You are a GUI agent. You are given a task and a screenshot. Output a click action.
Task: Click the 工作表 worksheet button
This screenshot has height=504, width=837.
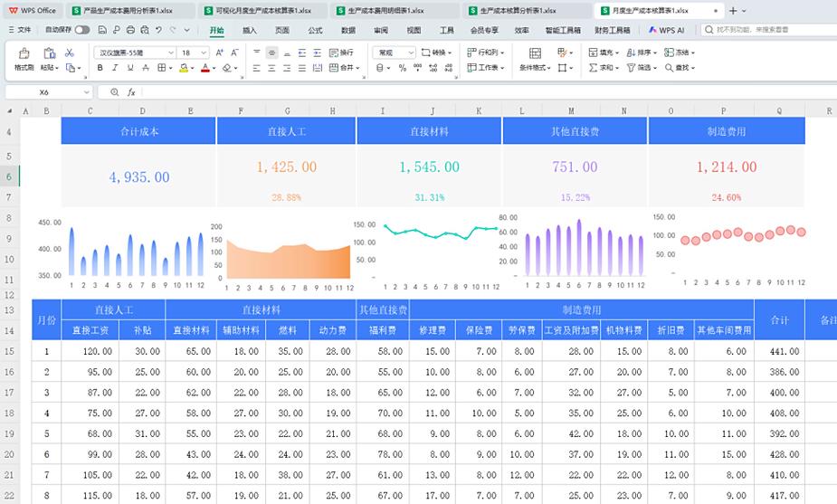click(x=485, y=68)
